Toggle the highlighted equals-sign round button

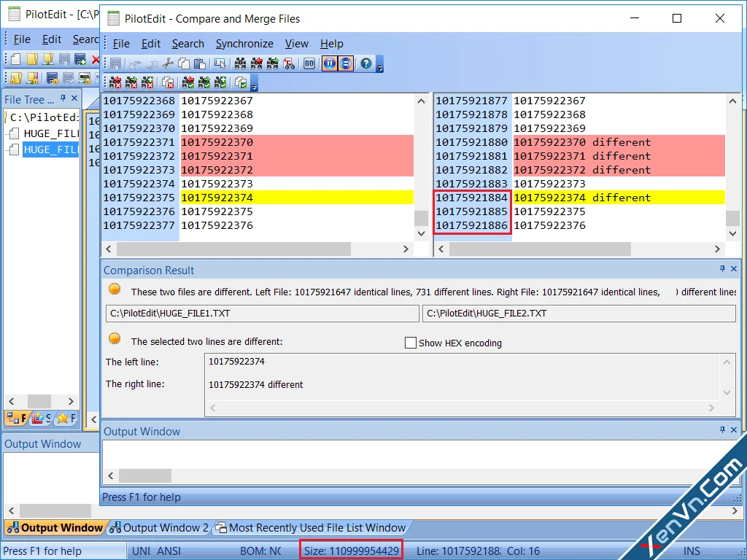pyautogui.click(x=346, y=63)
